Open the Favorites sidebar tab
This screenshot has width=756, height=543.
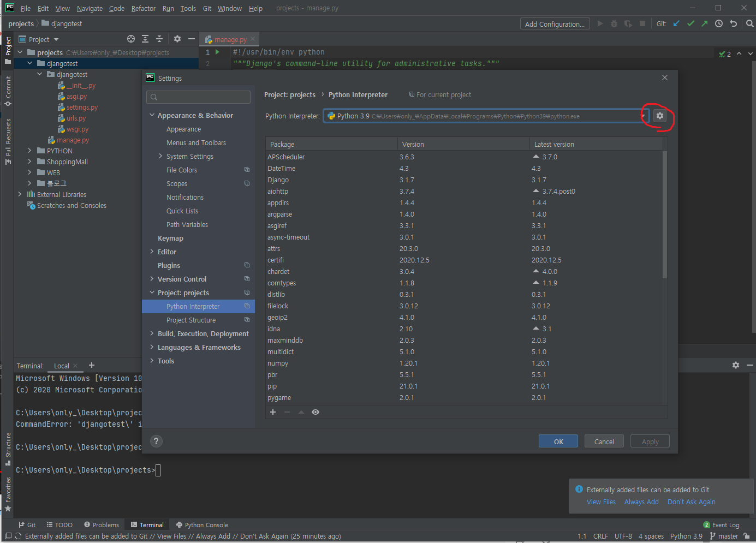pos(8,494)
